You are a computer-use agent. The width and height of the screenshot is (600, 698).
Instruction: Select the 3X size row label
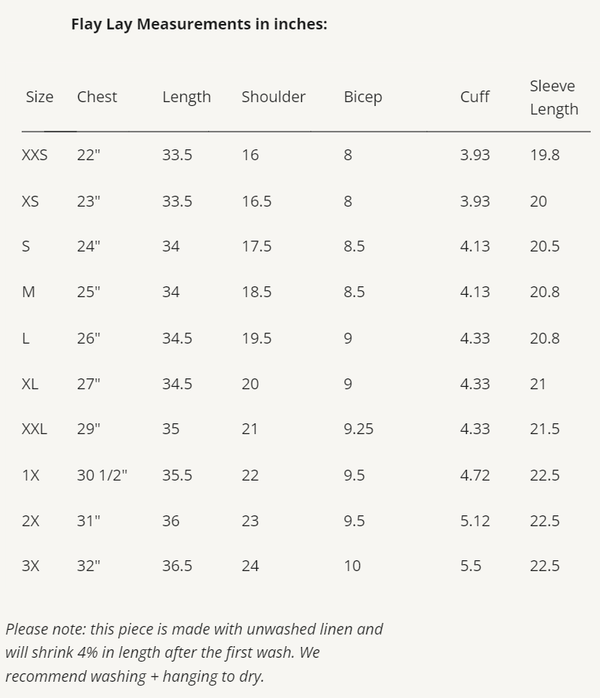coord(31,566)
